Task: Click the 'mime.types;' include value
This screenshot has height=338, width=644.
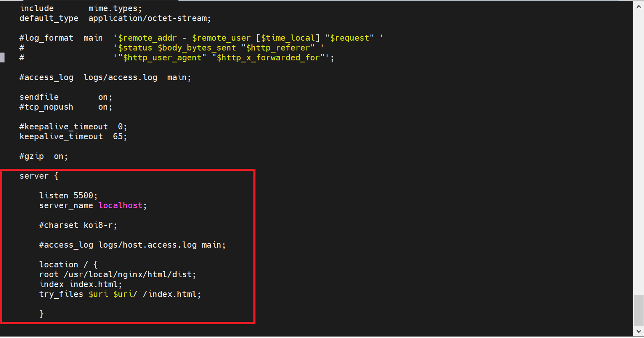Action: [115, 8]
